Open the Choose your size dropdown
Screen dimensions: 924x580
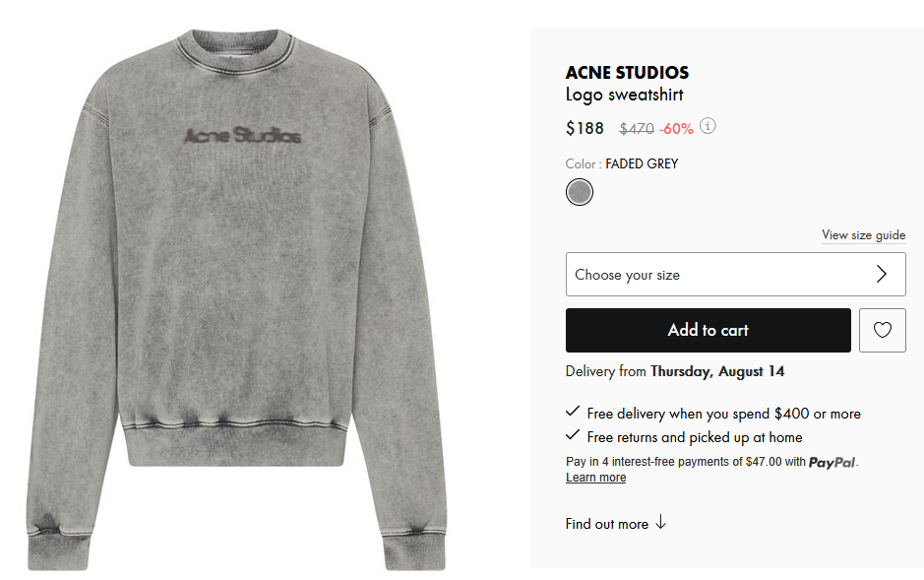735,274
